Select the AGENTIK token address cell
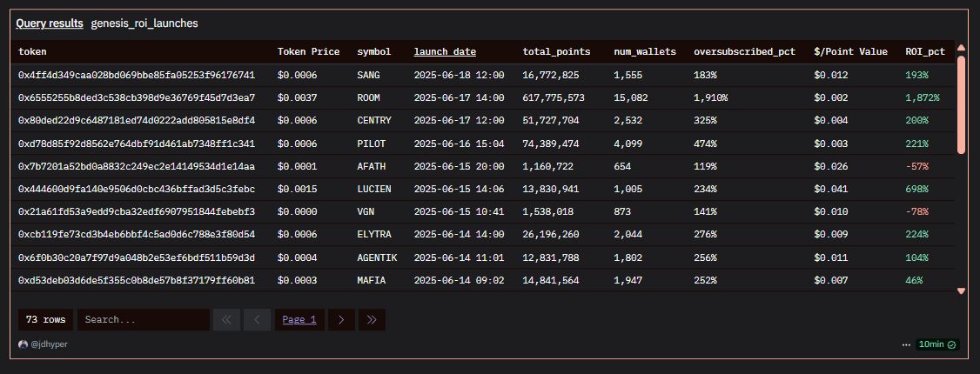 pyautogui.click(x=137, y=257)
